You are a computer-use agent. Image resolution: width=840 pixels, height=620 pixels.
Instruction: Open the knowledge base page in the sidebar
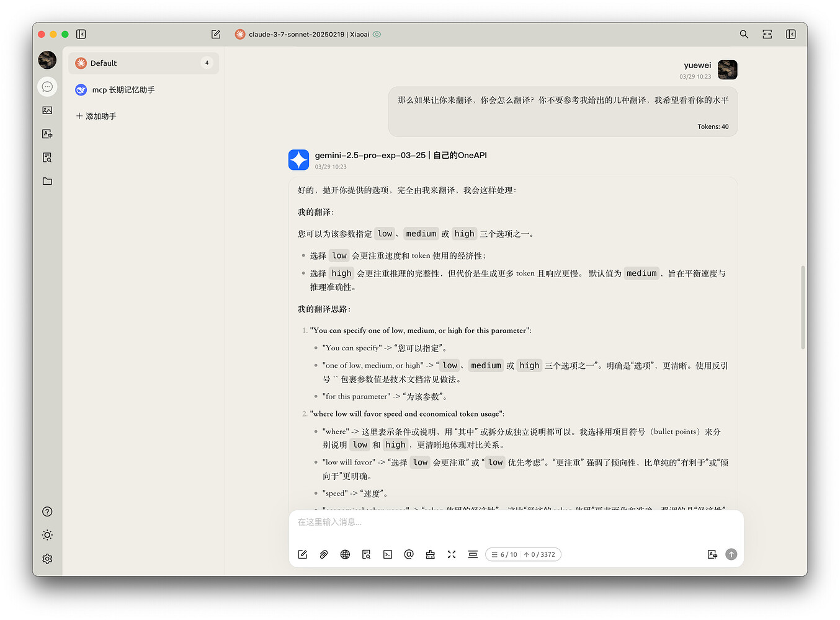[x=47, y=157]
